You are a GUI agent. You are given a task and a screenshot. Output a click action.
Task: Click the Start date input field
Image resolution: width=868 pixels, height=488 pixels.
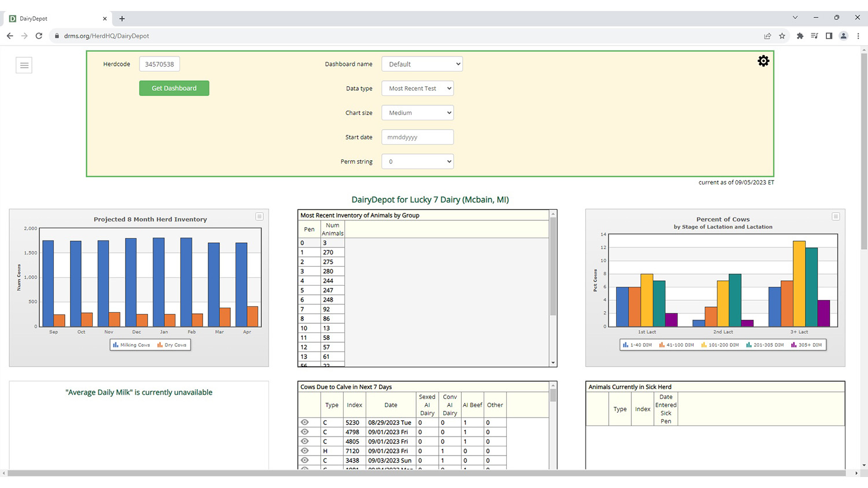coord(417,137)
